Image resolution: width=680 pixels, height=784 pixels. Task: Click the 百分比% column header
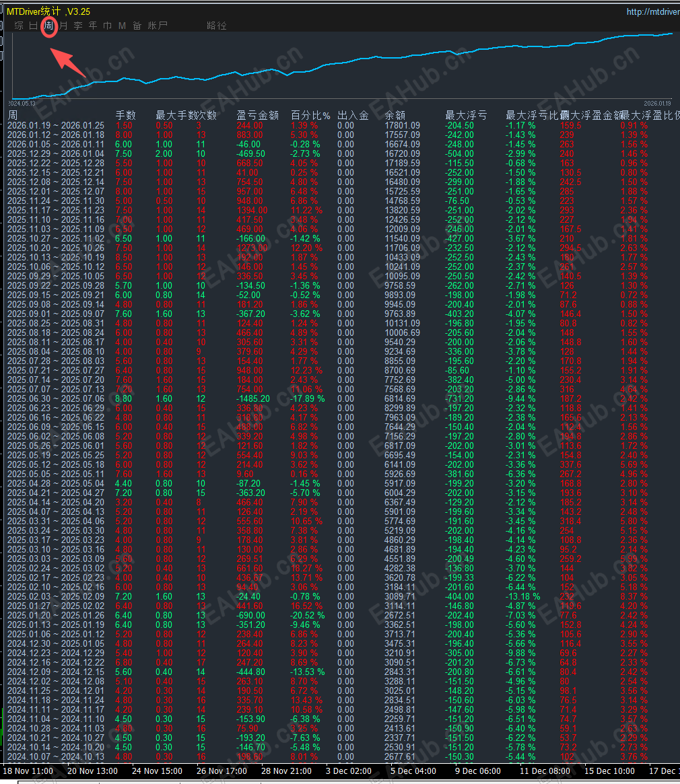310,116
